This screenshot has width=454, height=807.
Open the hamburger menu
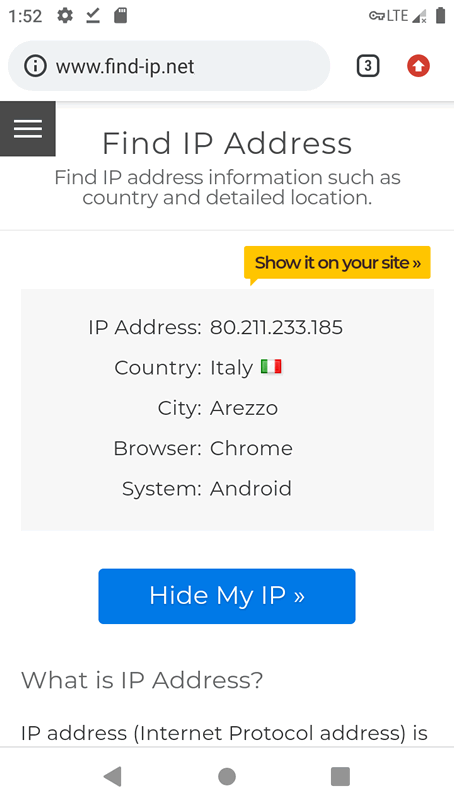click(x=28, y=129)
